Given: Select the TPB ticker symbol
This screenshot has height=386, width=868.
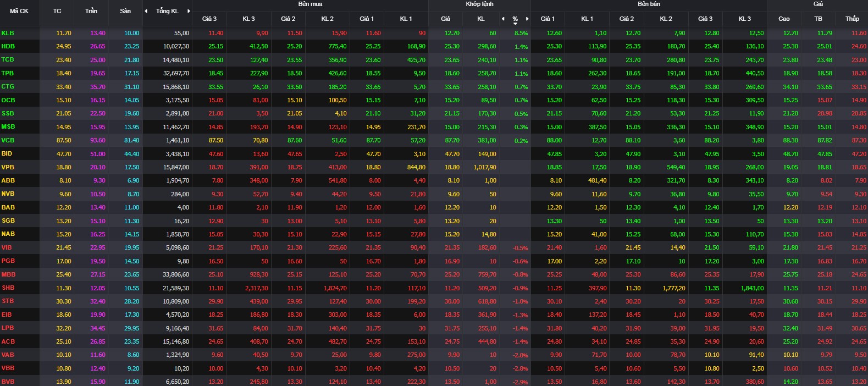Looking at the screenshot, I should click(8, 73).
